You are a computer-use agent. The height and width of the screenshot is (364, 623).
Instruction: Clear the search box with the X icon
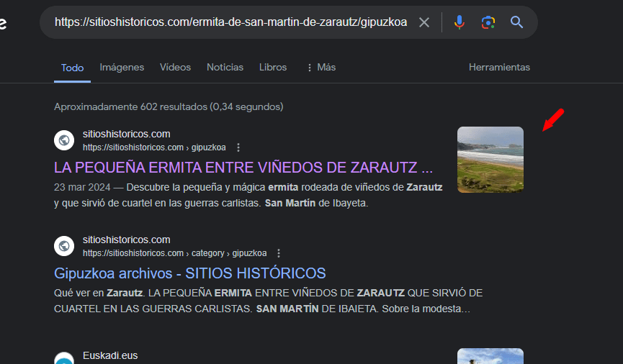[x=424, y=22]
